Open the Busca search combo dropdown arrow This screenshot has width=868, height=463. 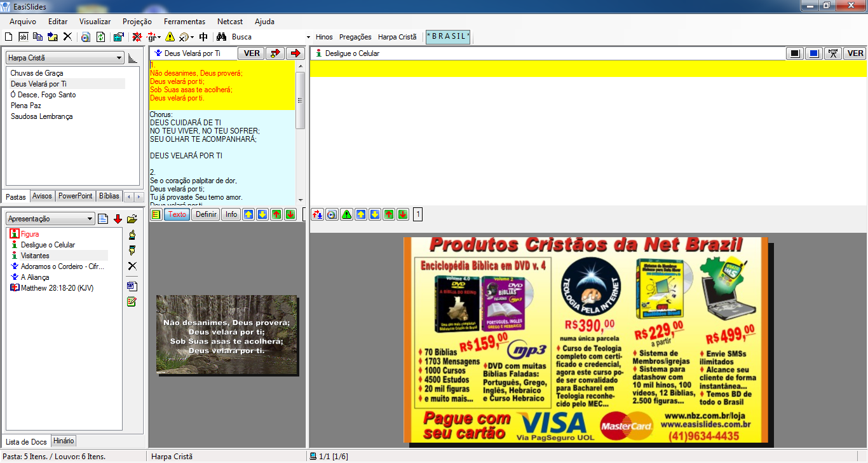pyautogui.click(x=308, y=37)
